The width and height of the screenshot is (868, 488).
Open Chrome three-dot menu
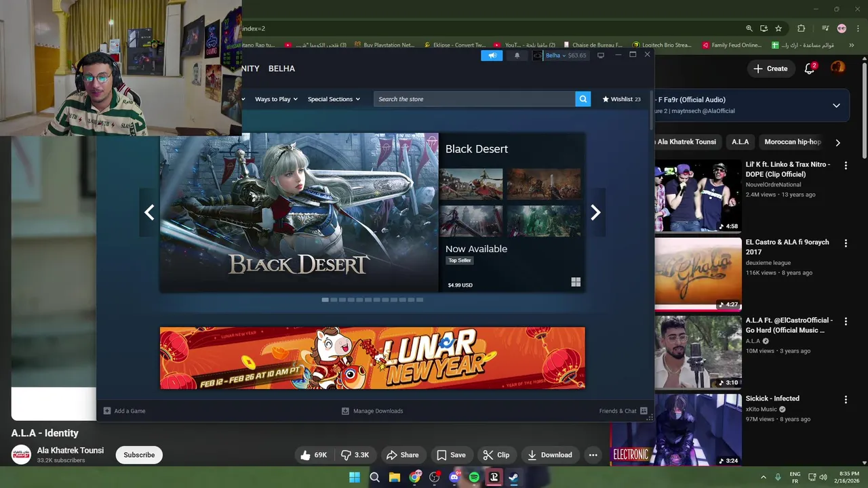coord(856,28)
